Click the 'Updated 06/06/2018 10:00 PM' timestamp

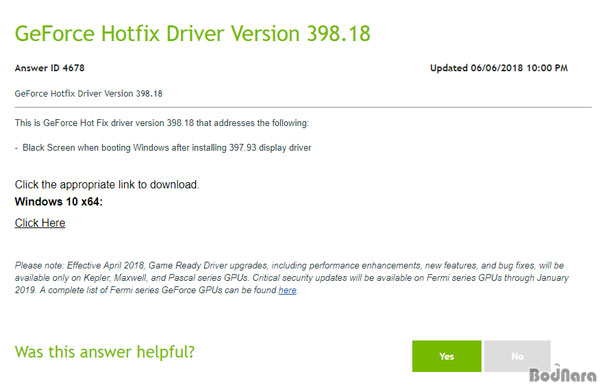(x=499, y=68)
